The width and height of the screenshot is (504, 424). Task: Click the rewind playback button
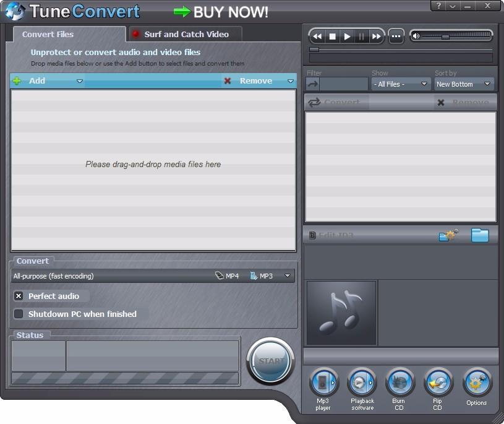click(317, 37)
